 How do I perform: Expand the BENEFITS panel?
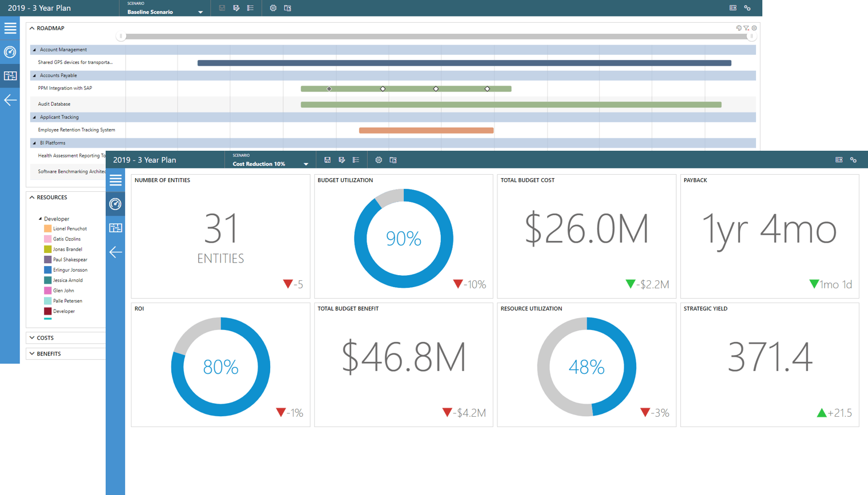(32, 354)
